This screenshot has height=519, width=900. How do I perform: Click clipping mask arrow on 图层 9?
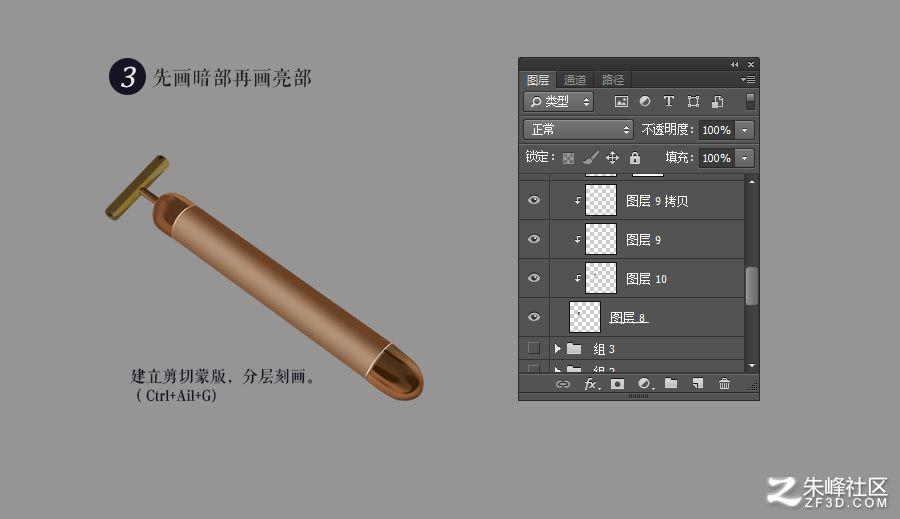[x=577, y=239]
